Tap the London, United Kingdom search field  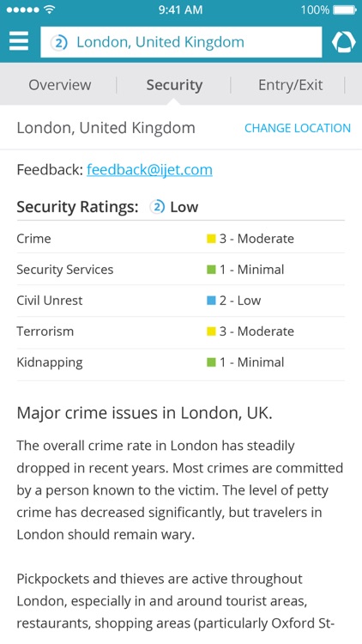(181, 42)
